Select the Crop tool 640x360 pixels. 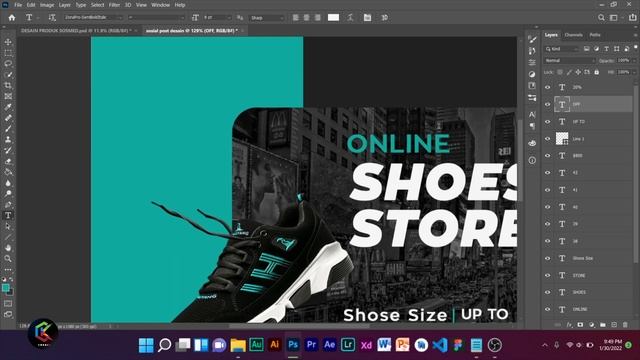point(8,85)
